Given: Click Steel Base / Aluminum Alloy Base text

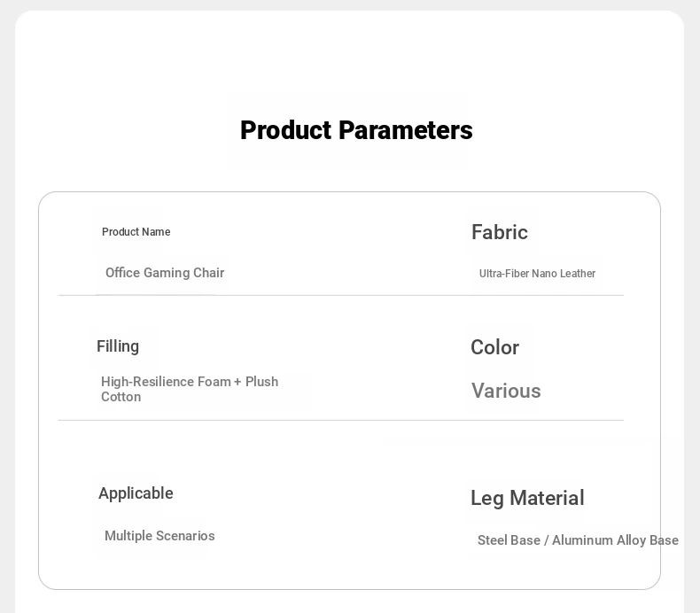Looking at the screenshot, I should tap(578, 540).
